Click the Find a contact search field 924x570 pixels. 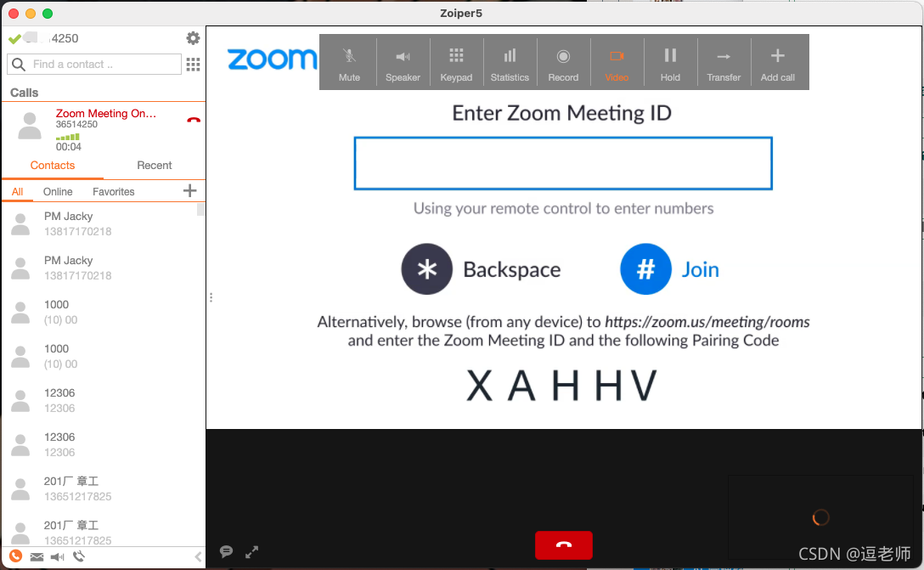pos(94,65)
